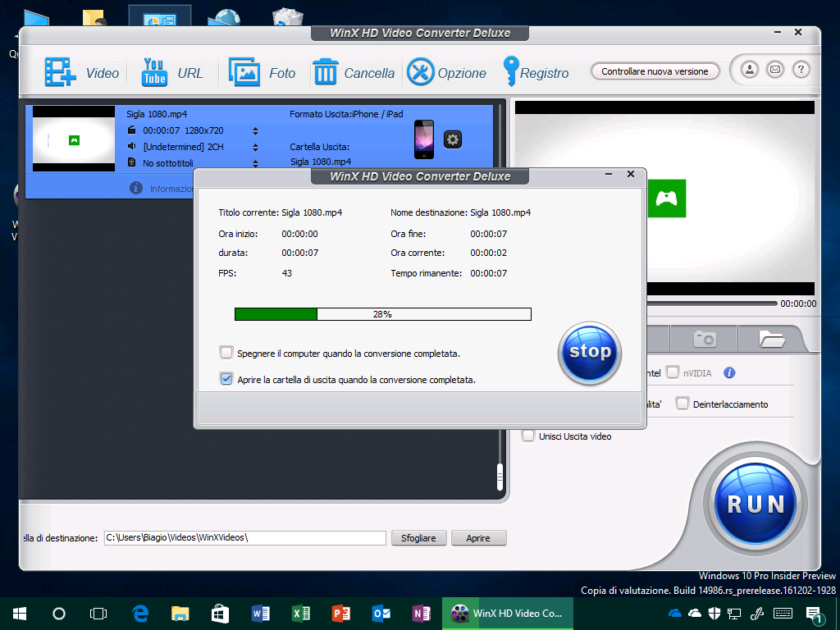
Task: Click the iPhone output format icon
Action: 424,139
